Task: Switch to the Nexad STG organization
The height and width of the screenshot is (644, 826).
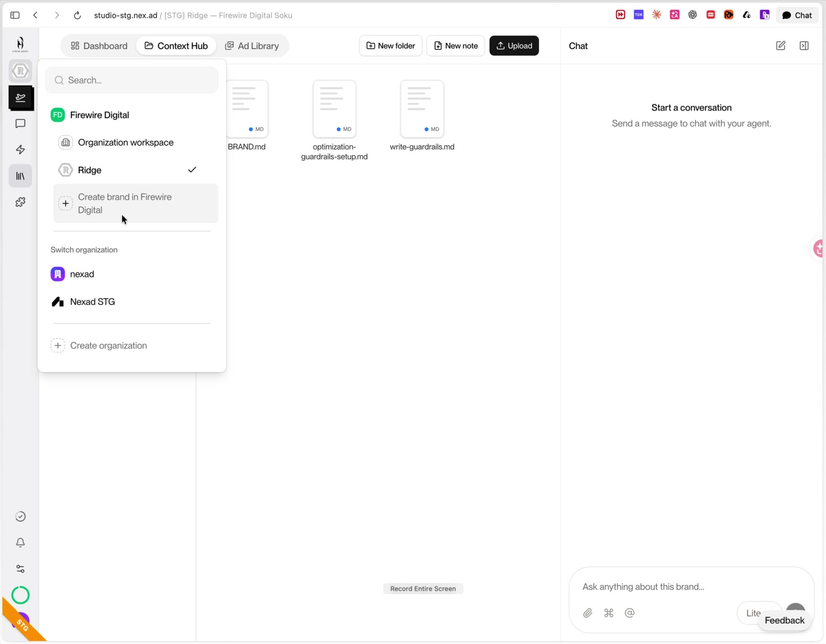Action: tap(132, 302)
